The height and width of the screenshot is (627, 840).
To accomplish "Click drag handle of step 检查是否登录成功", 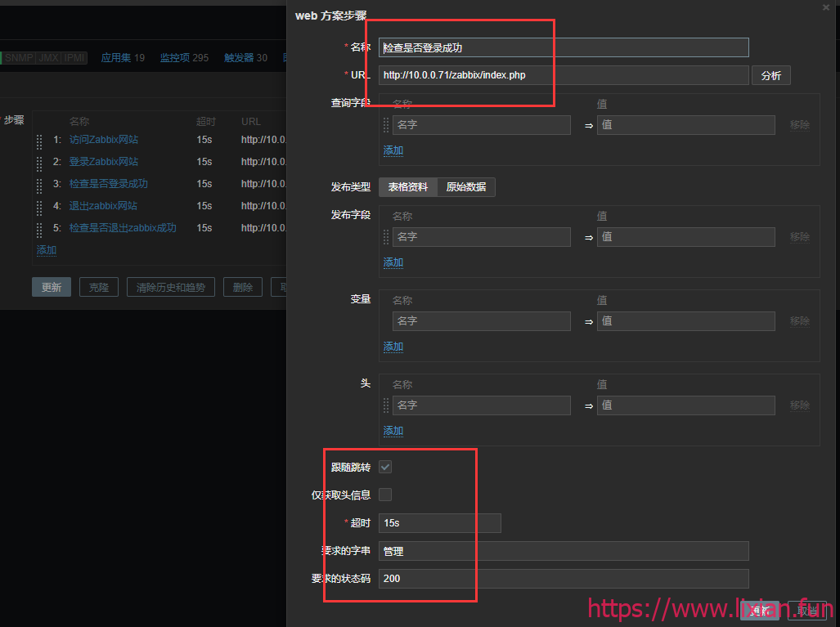I will point(39,186).
